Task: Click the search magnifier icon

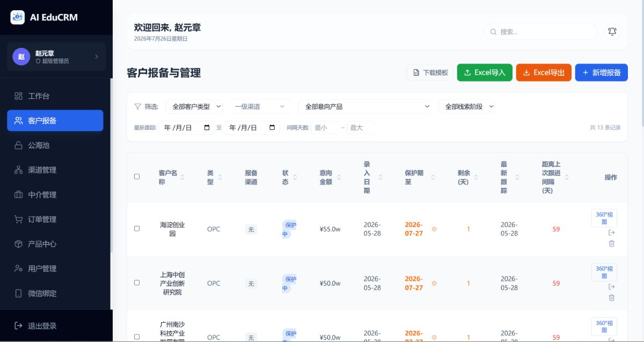Action: pos(493,32)
